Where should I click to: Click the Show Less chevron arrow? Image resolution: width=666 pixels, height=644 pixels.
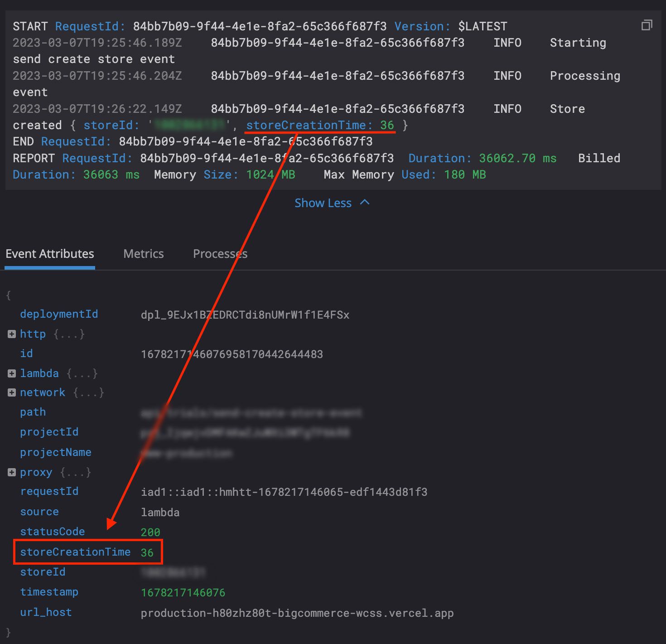365,202
